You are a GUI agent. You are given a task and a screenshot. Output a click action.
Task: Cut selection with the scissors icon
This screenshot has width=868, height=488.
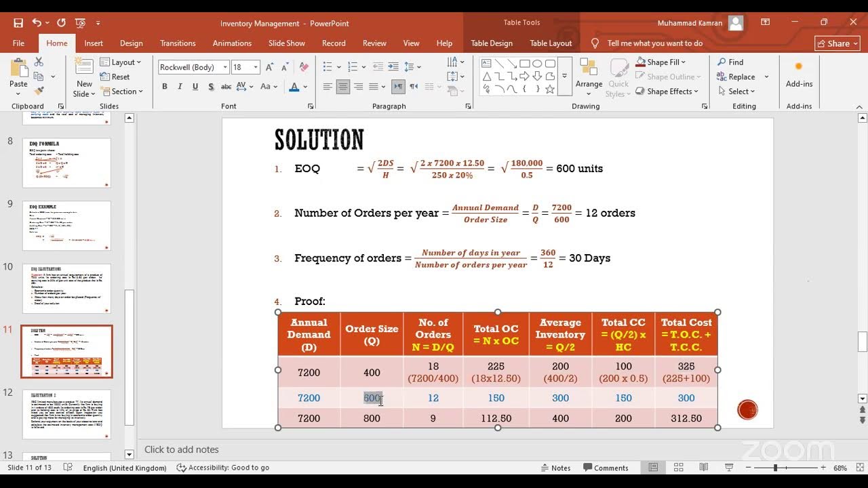39,62
